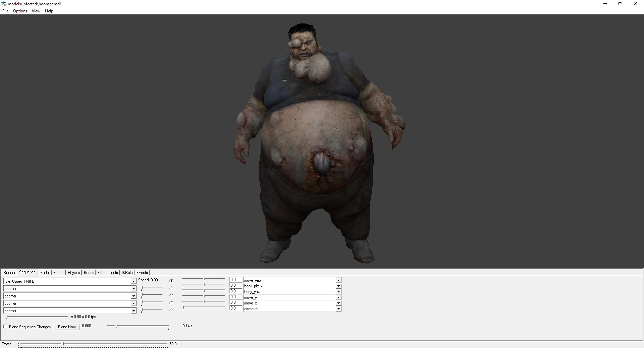644x348 pixels.
Task: Click the weight slider beside the third boomer row
Action: point(152,303)
